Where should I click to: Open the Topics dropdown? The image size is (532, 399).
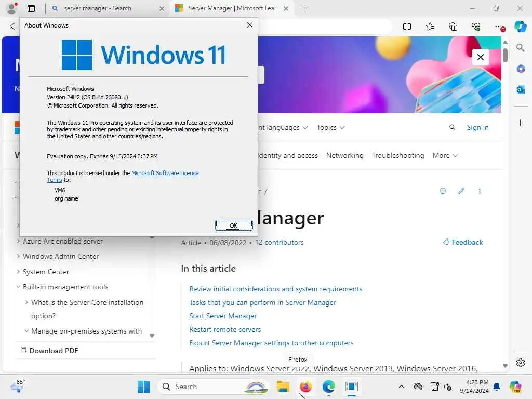click(x=330, y=127)
